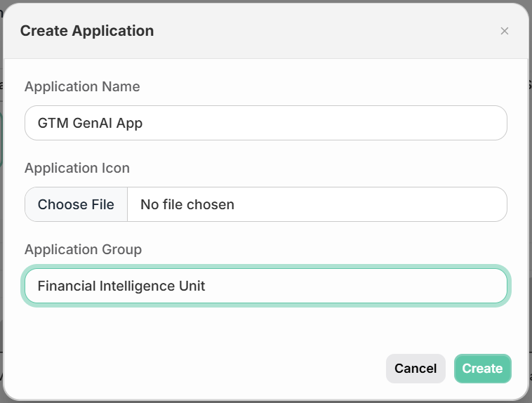
Task: Click blank area left of Cancel button
Action: [x=204, y=369]
